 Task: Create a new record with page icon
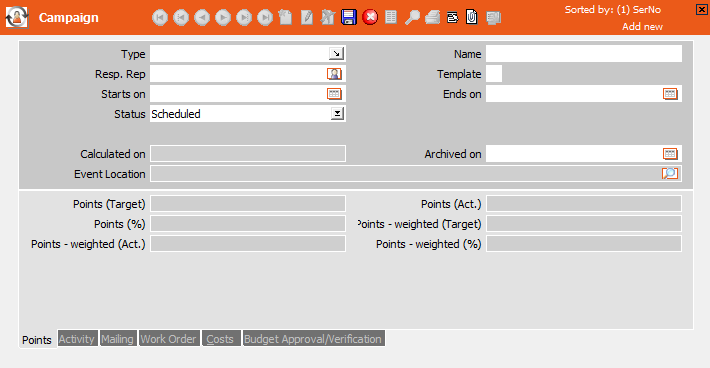tap(285, 17)
